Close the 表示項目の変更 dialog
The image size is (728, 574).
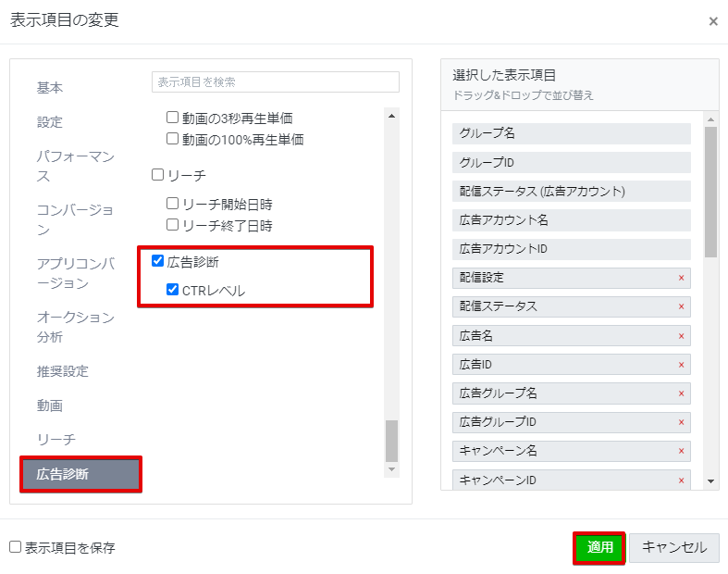point(712,21)
